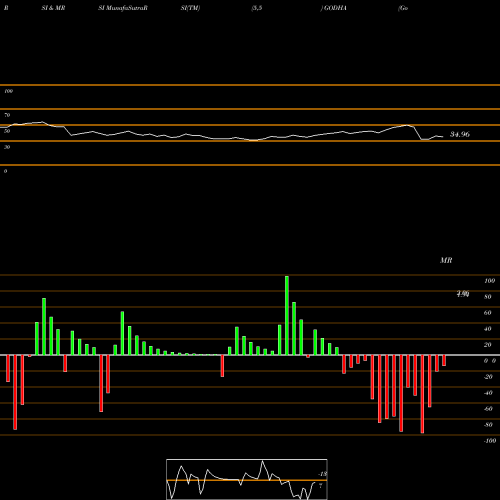Click the '(5,5' parameter text in header
Viewport: 500px width, 500px height.
pyautogui.click(x=257, y=8)
